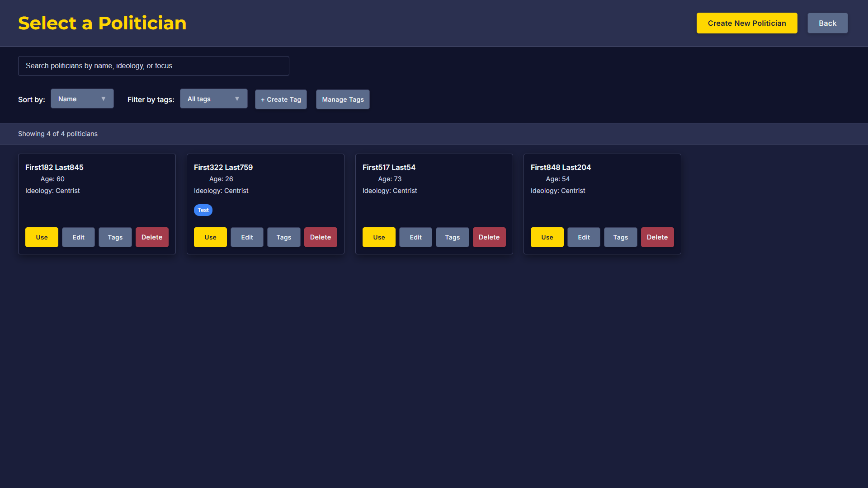Open Tags for First517 Last54

pyautogui.click(x=452, y=237)
